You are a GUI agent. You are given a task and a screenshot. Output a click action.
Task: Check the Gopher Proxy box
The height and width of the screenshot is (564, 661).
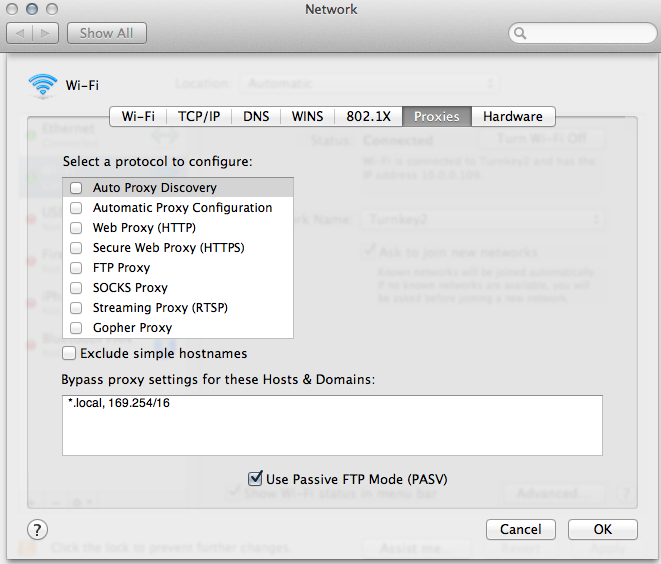pos(76,328)
